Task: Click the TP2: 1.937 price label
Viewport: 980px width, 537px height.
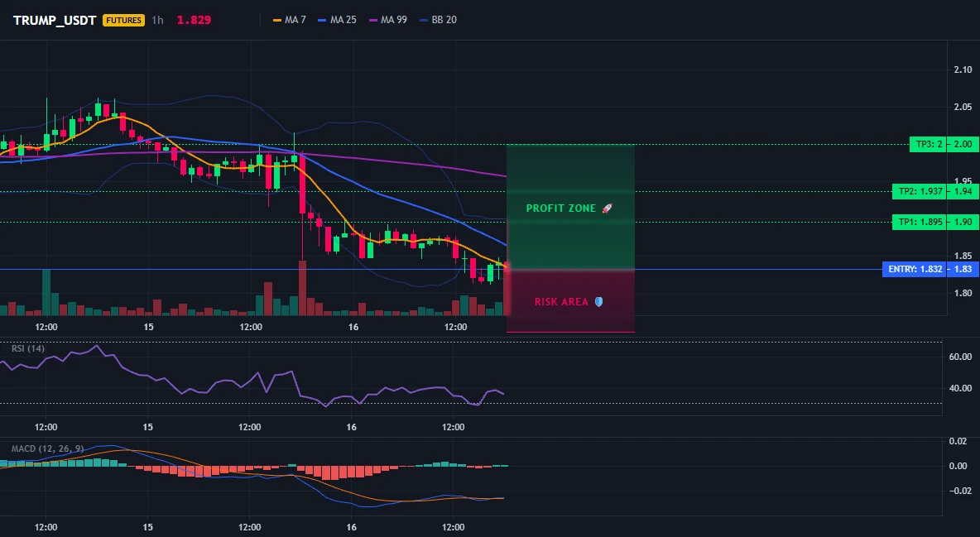Action: [920, 191]
